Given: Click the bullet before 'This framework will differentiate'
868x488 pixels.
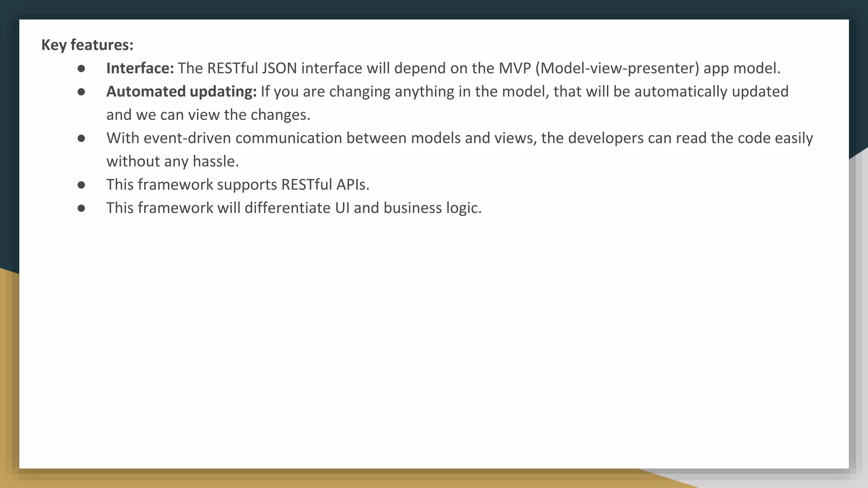Looking at the screenshot, I should click(x=81, y=208).
